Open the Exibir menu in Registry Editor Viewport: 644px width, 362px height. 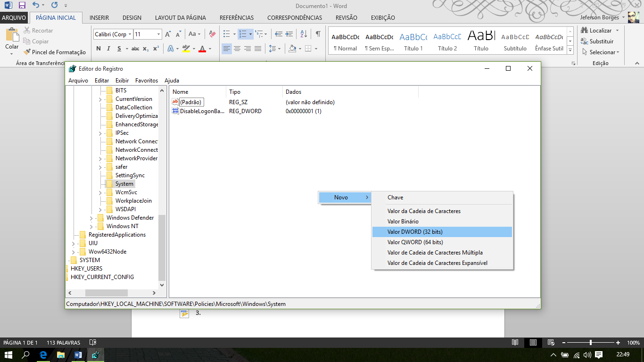point(122,81)
